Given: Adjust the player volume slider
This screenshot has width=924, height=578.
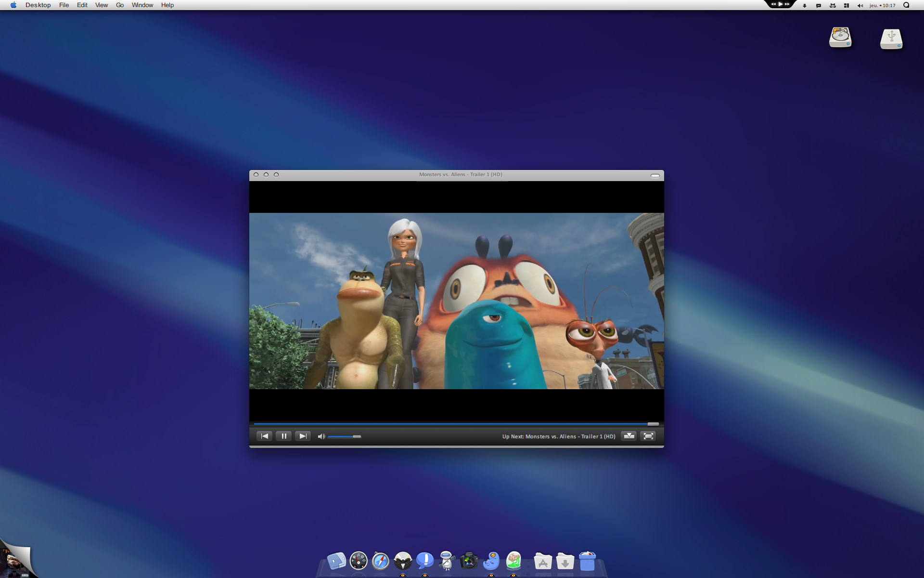Looking at the screenshot, I should tap(345, 436).
